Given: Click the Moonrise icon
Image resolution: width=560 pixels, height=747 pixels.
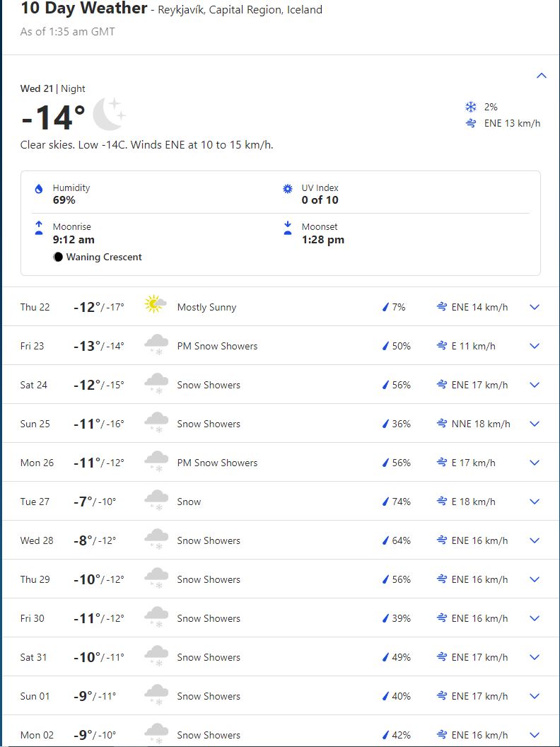Looking at the screenshot, I should click(x=39, y=228).
